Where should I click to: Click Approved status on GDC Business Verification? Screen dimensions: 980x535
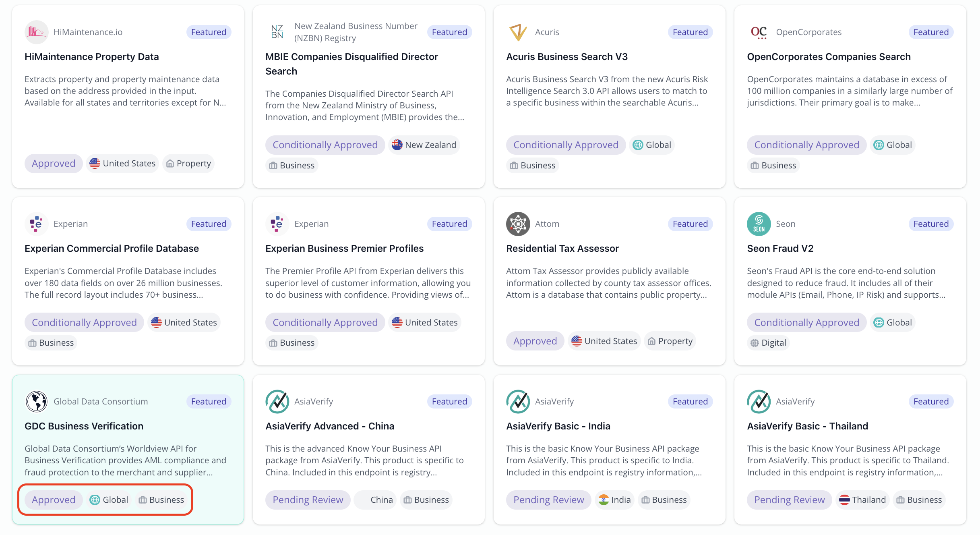pyautogui.click(x=54, y=500)
